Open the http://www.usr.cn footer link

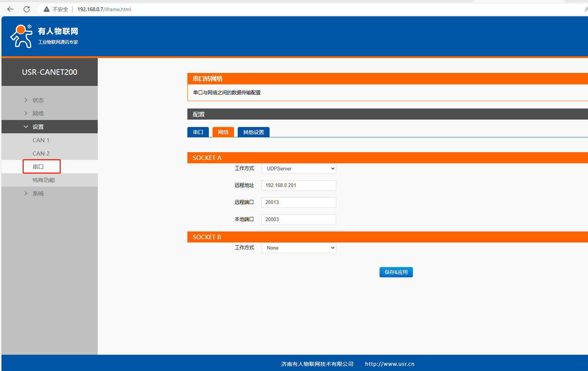(x=390, y=364)
